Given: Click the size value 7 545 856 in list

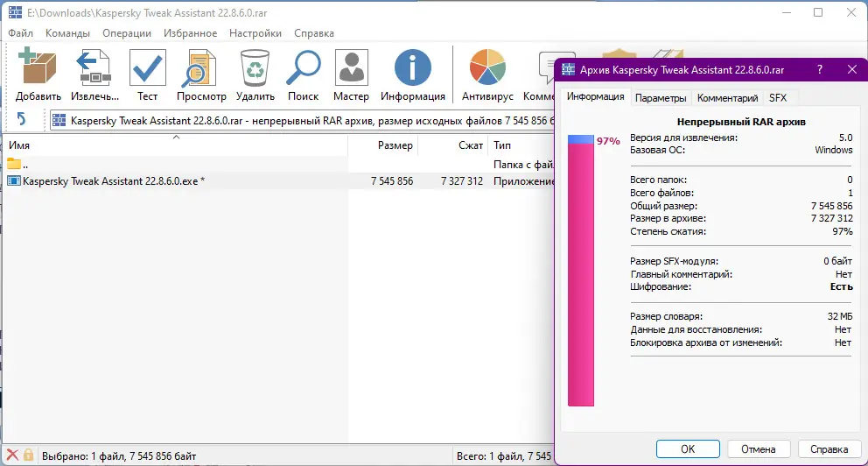Looking at the screenshot, I should [x=392, y=181].
